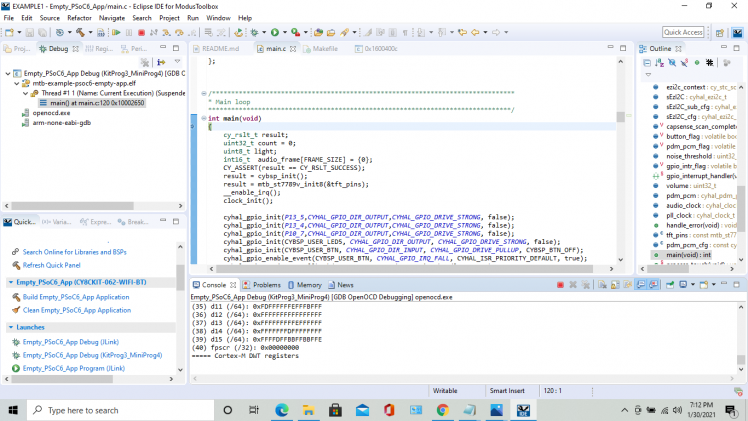This screenshot has width=748, height=421.
Task: Click the green Run launch icon
Action: click(x=275, y=32)
